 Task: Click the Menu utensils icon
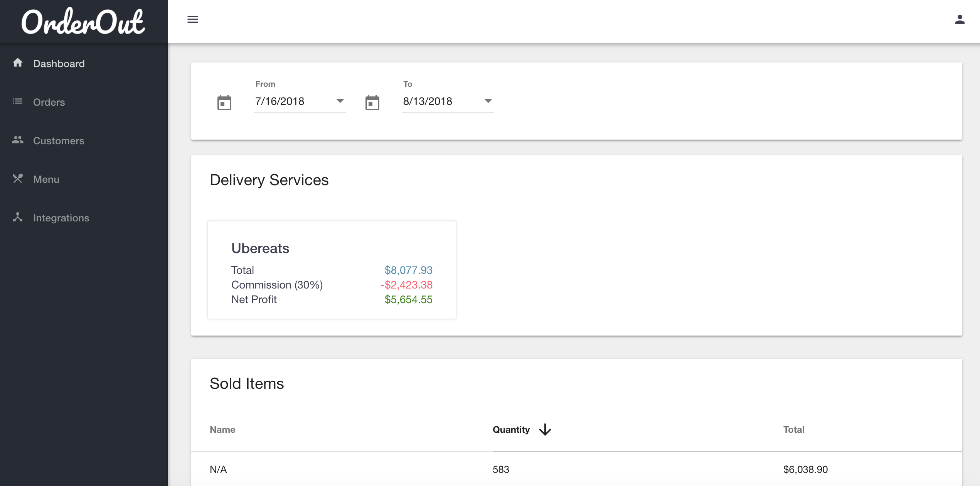[x=18, y=179]
